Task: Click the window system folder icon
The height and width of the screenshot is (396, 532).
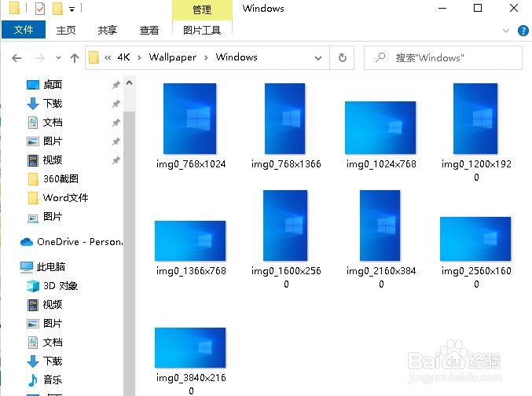Action: tap(14, 8)
